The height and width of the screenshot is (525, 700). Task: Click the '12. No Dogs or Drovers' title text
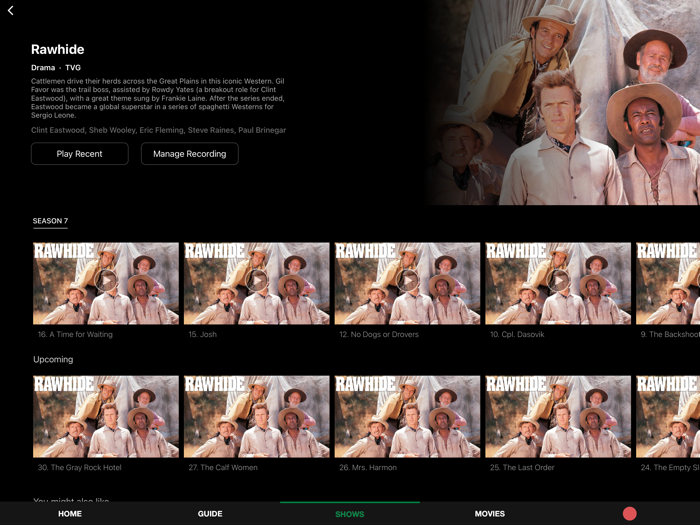(379, 334)
